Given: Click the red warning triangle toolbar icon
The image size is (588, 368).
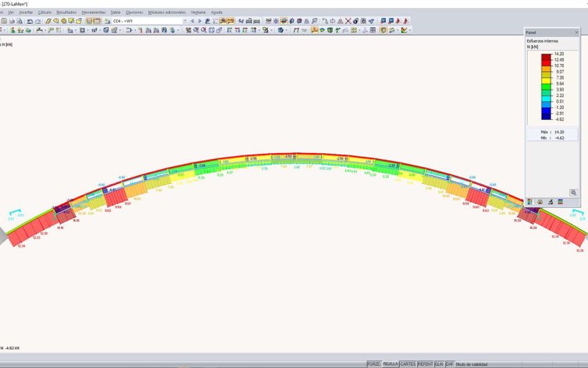Looking at the screenshot, I should coord(340,21).
